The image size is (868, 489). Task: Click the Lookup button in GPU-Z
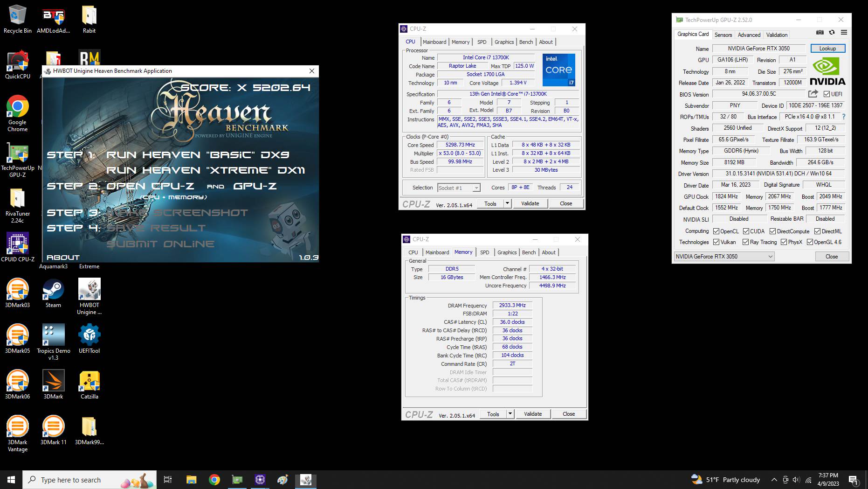827,49
